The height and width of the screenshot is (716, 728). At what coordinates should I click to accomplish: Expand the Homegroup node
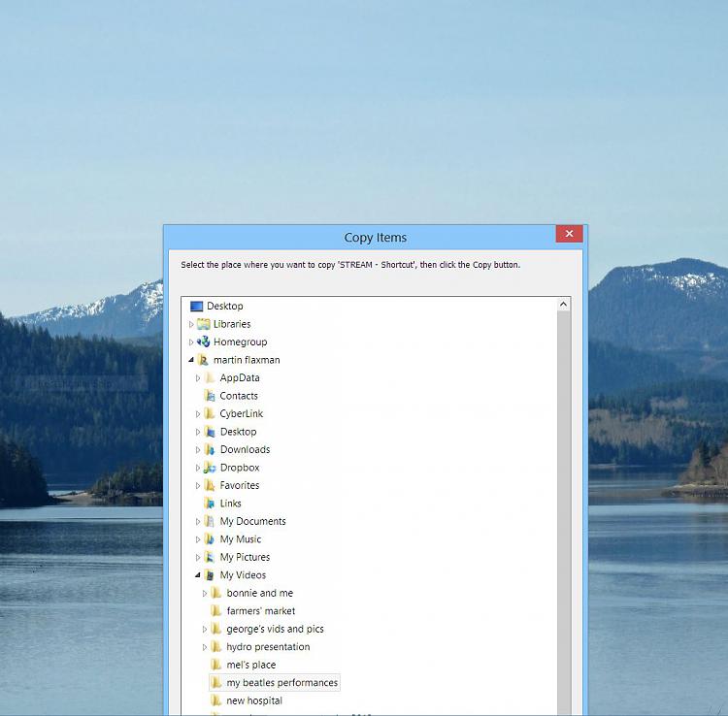(191, 342)
